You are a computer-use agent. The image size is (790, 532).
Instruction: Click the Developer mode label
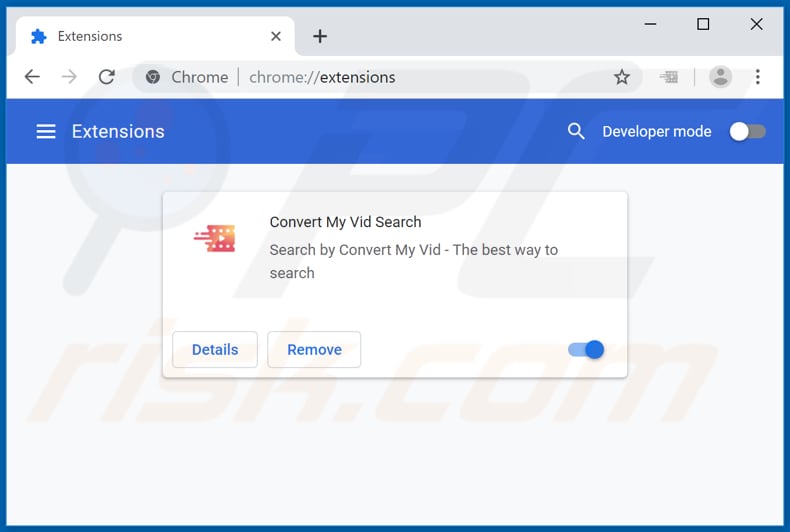pyautogui.click(x=657, y=131)
